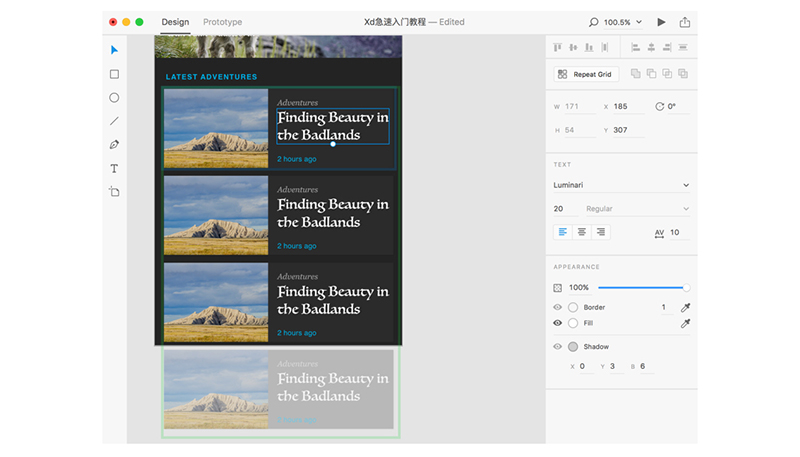Click the Play preview icon
Viewport: 800px width, 457px height.
point(661,22)
